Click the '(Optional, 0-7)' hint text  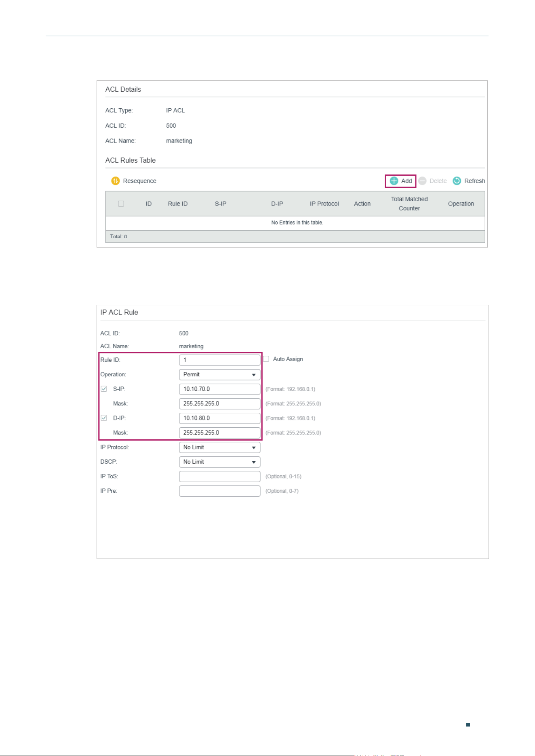point(282,491)
